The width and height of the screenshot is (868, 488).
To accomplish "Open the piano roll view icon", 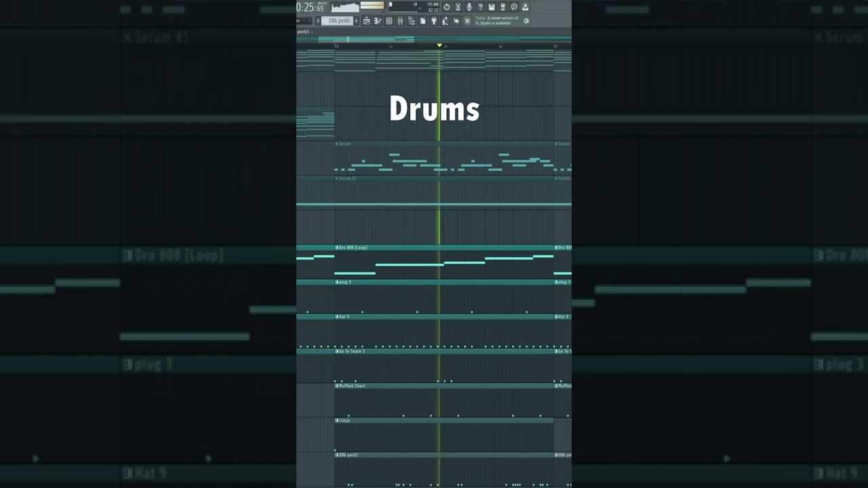I will point(378,21).
